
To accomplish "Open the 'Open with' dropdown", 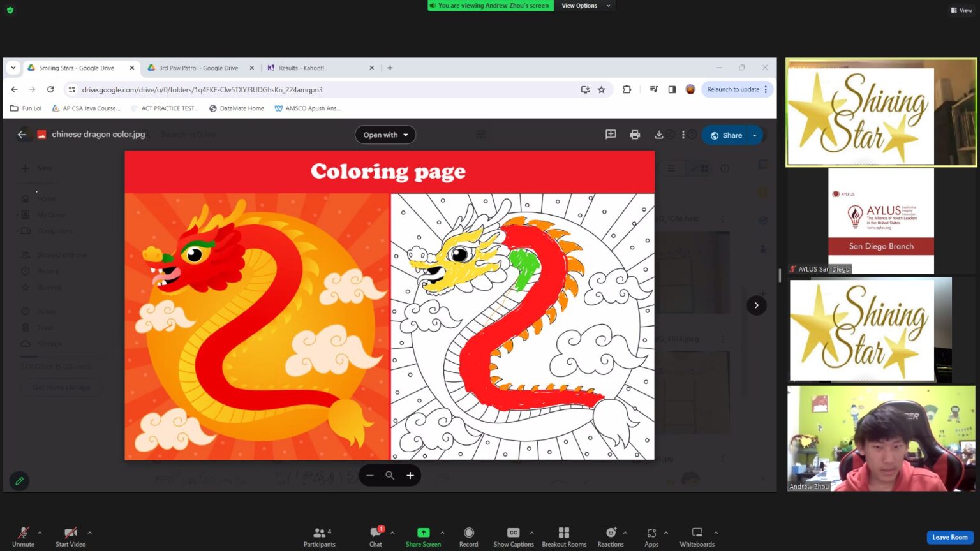I will click(385, 135).
